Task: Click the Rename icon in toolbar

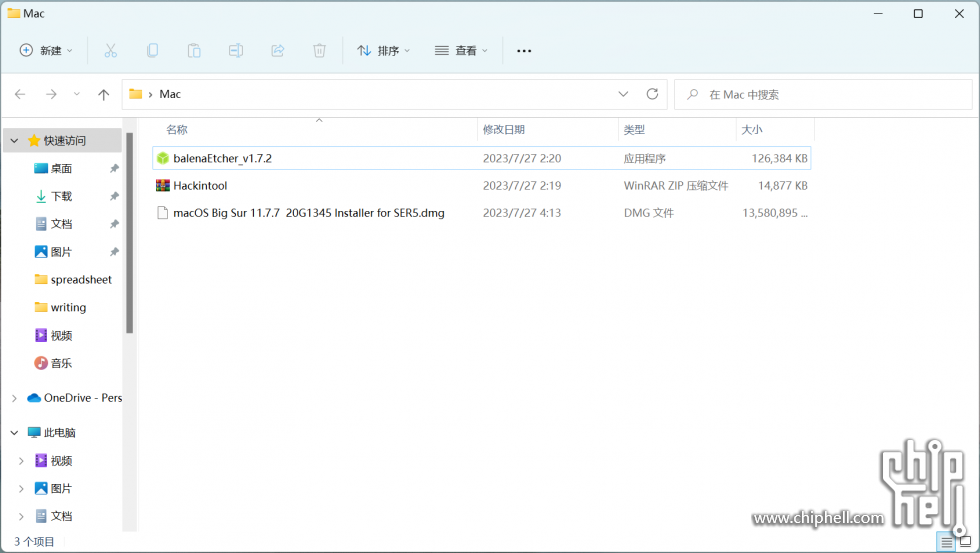Action: click(236, 51)
